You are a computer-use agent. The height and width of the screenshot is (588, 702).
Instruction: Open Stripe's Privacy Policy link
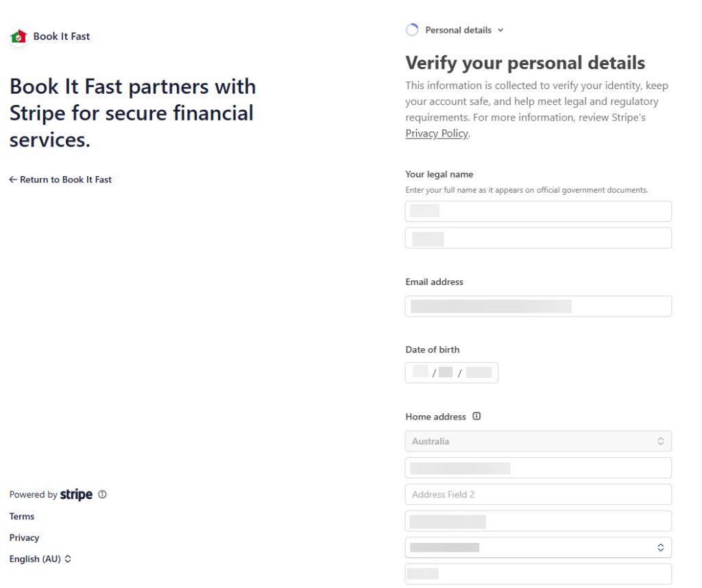click(x=437, y=134)
